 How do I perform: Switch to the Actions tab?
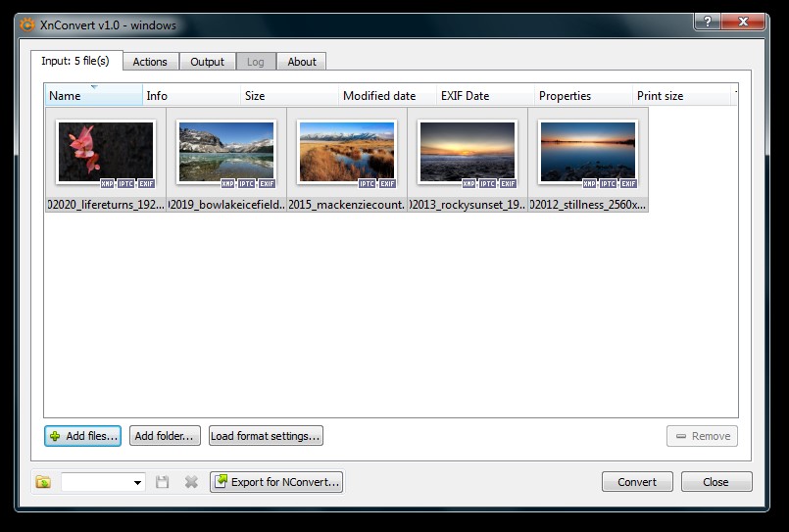150,62
